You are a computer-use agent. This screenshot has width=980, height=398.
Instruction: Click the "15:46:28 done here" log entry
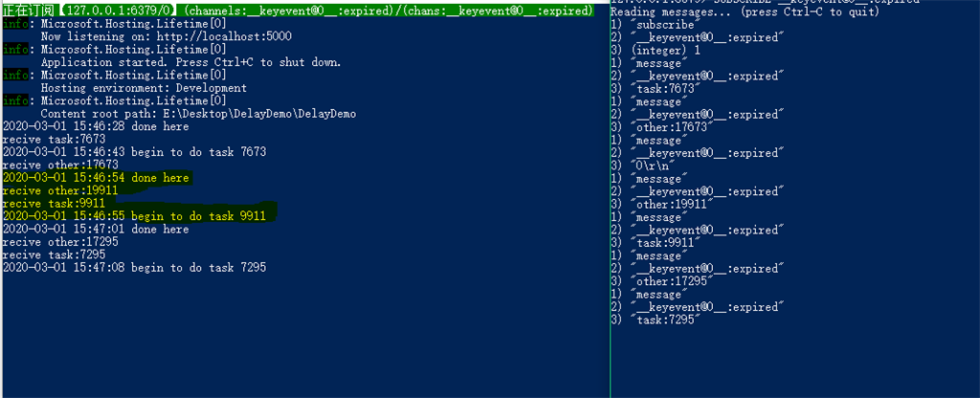(x=96, y=126)
